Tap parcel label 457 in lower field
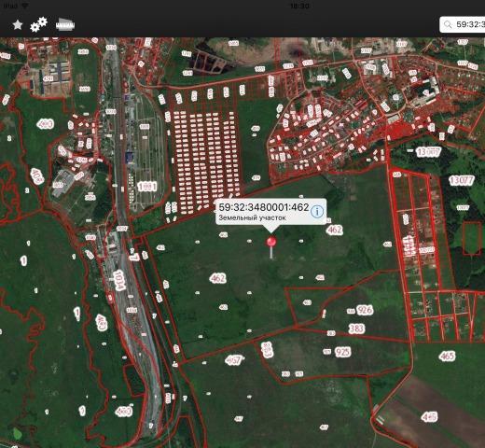 pos(233,360)
